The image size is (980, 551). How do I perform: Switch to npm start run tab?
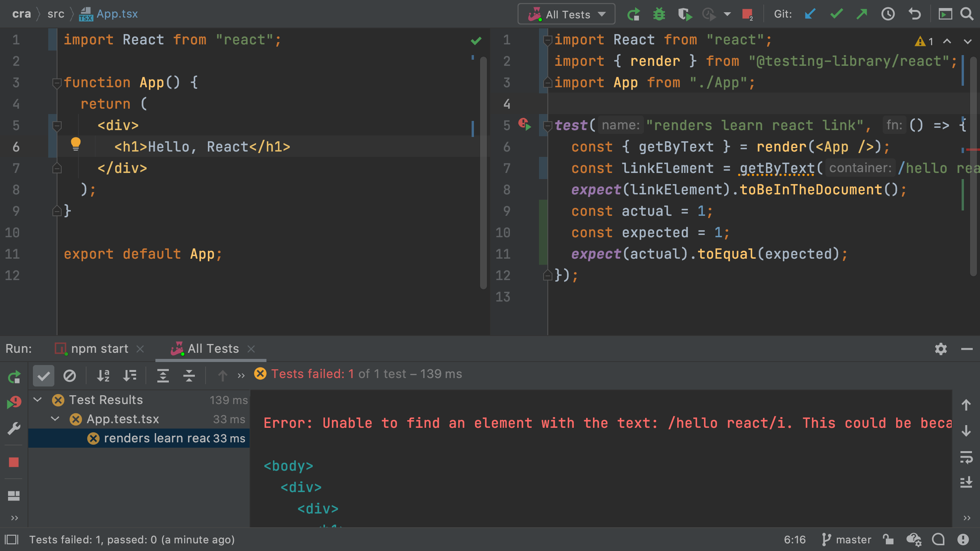point(100,349)
